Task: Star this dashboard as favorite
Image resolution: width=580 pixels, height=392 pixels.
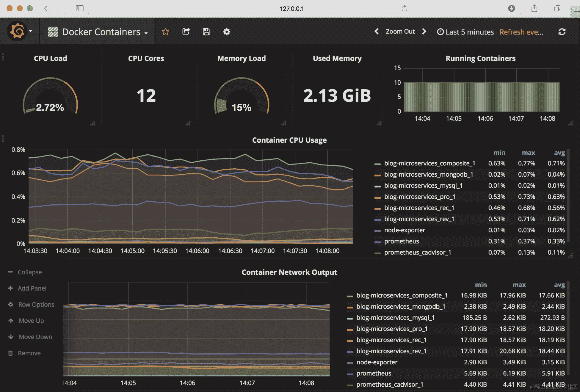Action: (165, 32)
